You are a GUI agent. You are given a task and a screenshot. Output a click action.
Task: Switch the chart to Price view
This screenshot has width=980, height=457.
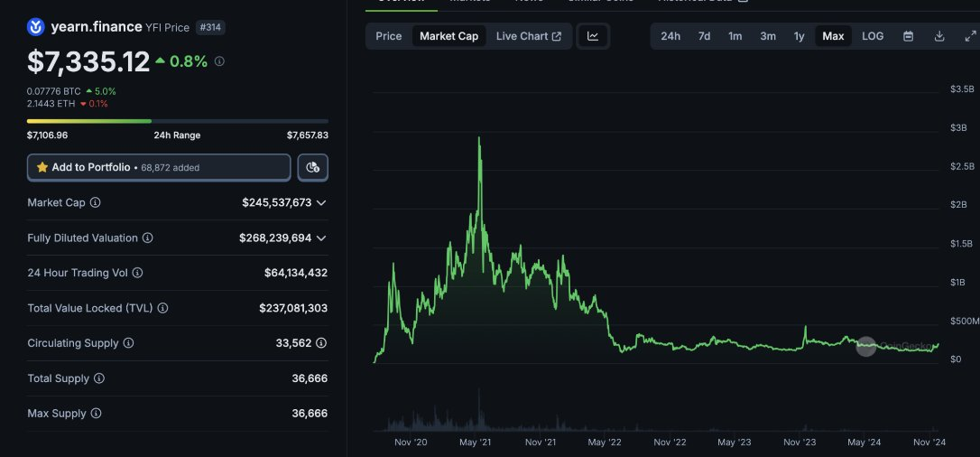389,36
